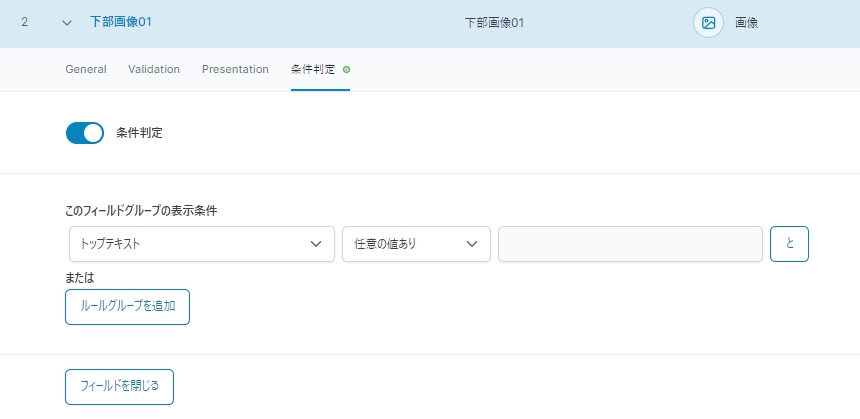Click the と (and) rule button
The width and height of the screenshot is (860, 419).
click(x=789, y=244)
